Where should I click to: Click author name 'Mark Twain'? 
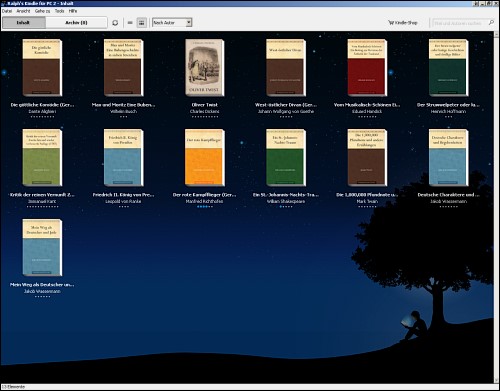[x=367, y=201]
